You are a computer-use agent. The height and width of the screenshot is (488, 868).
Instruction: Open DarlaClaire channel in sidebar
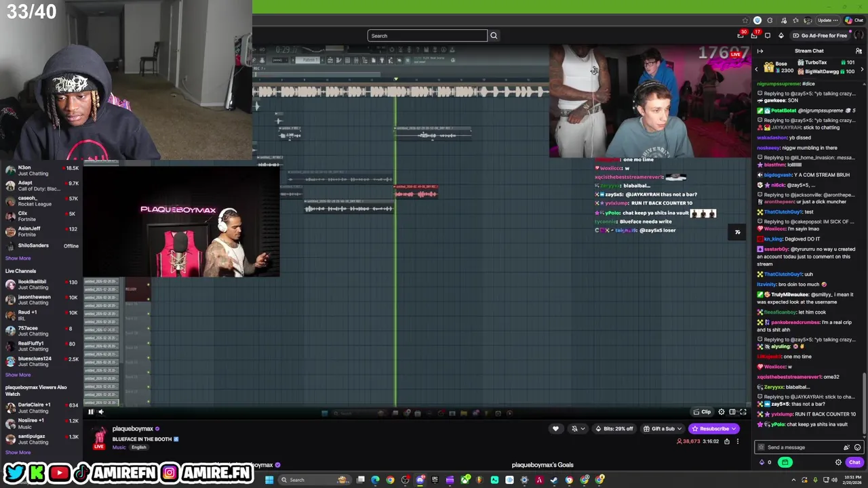point(42,407)
